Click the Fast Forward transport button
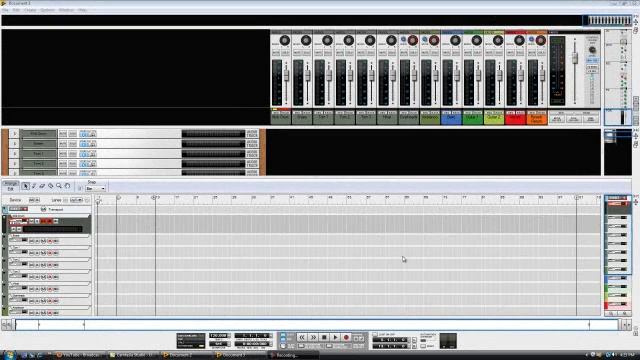Screen dimensions: 640x360 click(313, 338)
